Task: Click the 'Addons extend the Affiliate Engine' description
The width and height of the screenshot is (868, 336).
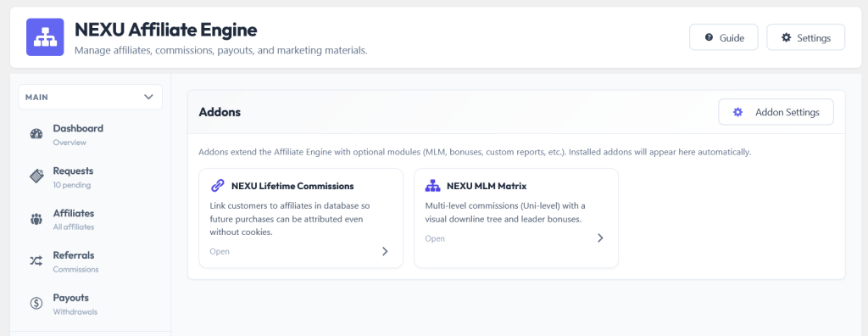Action: (x=475, y=151)
